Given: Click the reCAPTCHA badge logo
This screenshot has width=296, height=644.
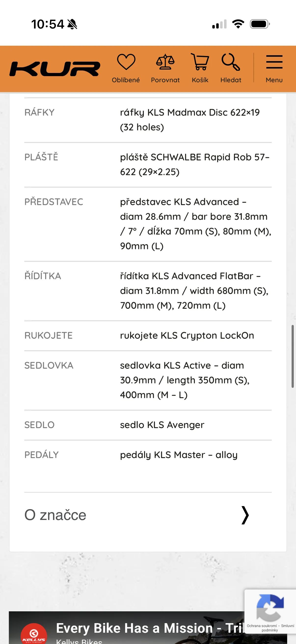Looking at the screenshot, I should (270, 608).
